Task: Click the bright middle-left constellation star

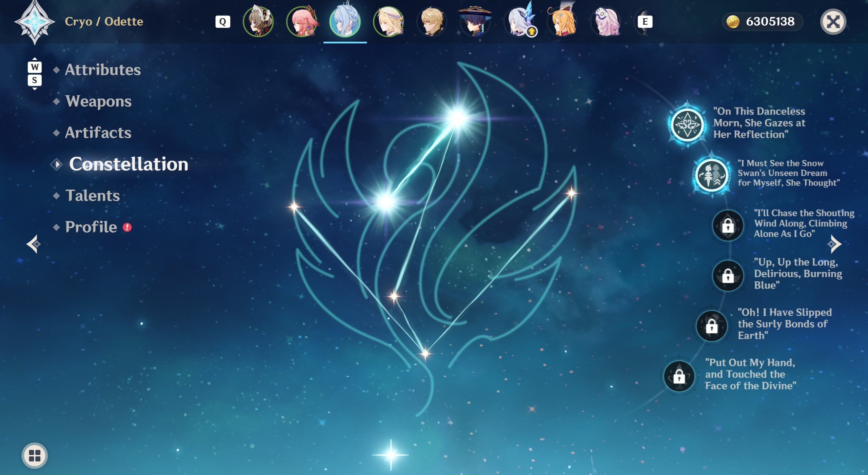Action: click(x=386, y=202)
